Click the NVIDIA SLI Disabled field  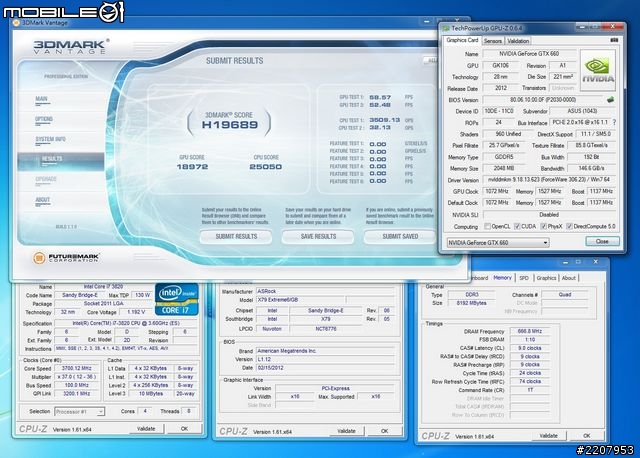pyautogui.click(x=549, y=214)
